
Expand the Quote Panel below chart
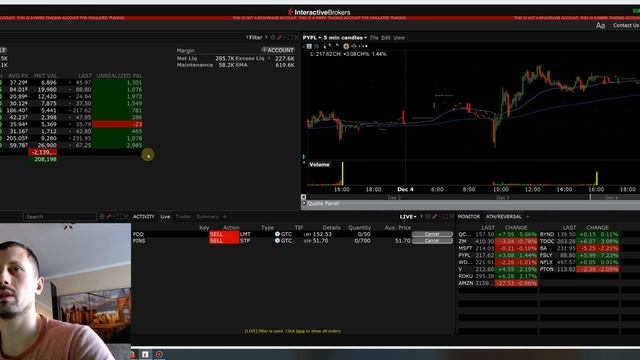(304, 203)
